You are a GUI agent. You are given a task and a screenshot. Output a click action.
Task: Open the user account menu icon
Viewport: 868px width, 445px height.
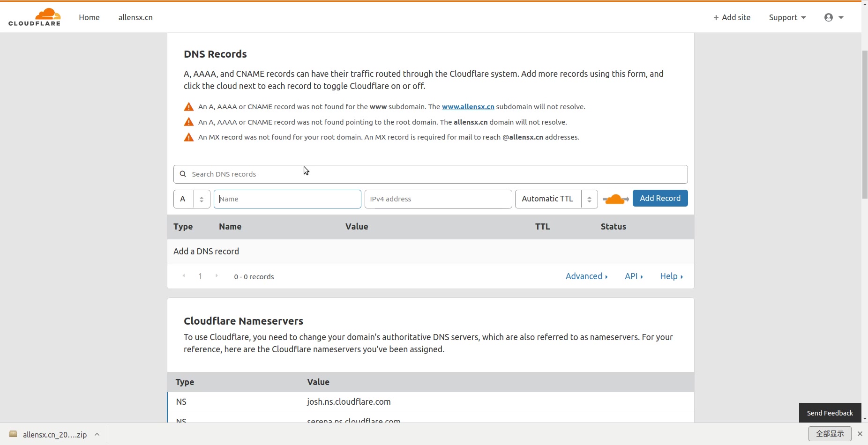click(829, 17)
